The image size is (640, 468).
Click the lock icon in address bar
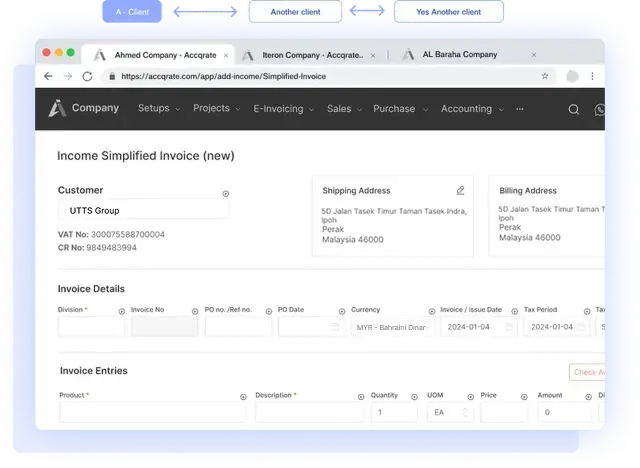(x=112, y=76)
